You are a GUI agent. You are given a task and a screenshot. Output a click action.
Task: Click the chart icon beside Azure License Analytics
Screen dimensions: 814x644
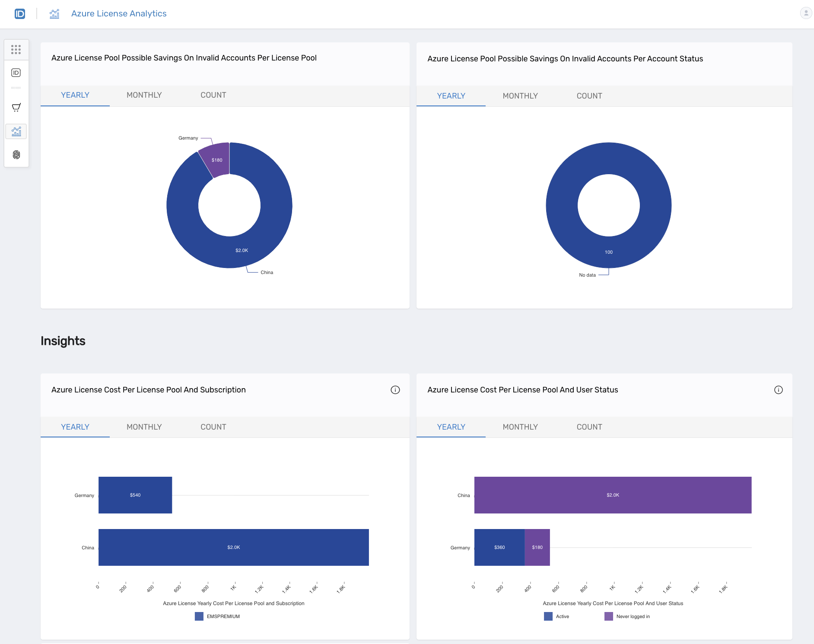54,13
